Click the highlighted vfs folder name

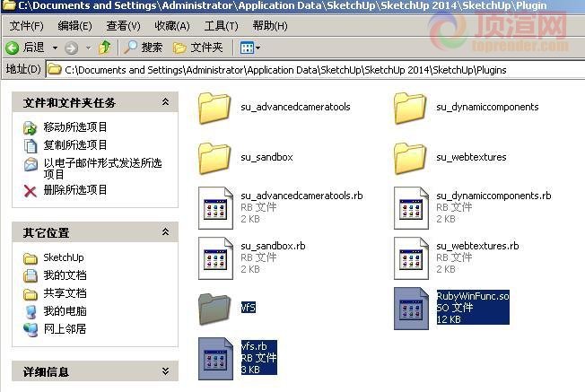coord(249,308)
